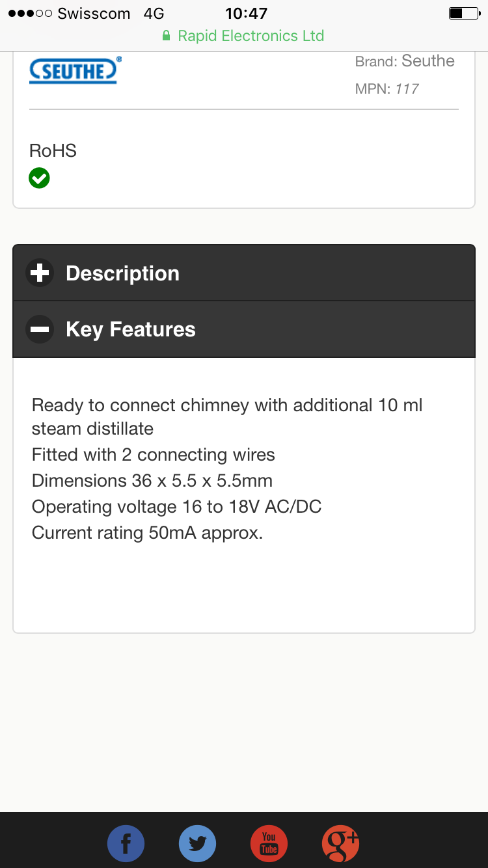
Task: Tap the battery status icon
Action: click(465, 13)
